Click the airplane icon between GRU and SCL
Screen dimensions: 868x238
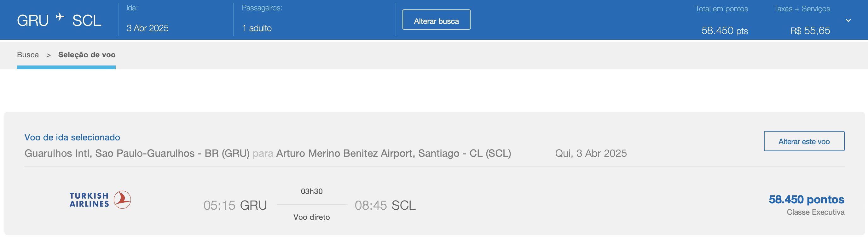[60, 16]
